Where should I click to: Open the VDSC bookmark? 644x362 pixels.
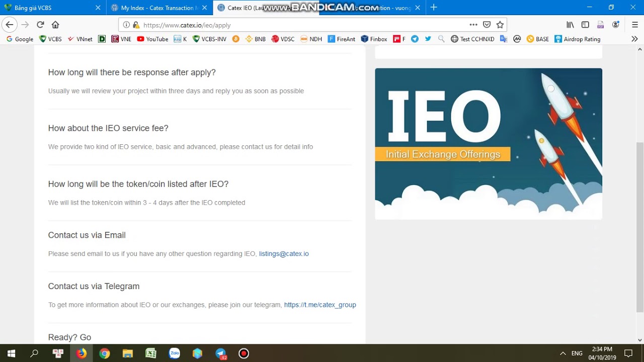point(283,39)
